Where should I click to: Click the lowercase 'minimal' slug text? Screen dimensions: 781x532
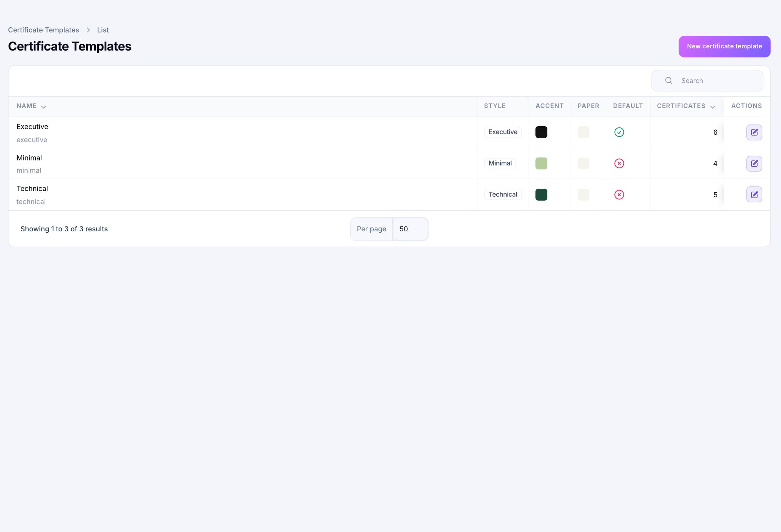(29, 171)
